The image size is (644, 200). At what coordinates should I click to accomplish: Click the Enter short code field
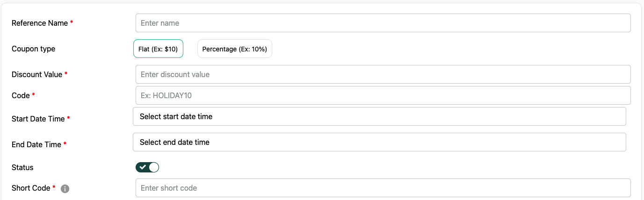383,188
